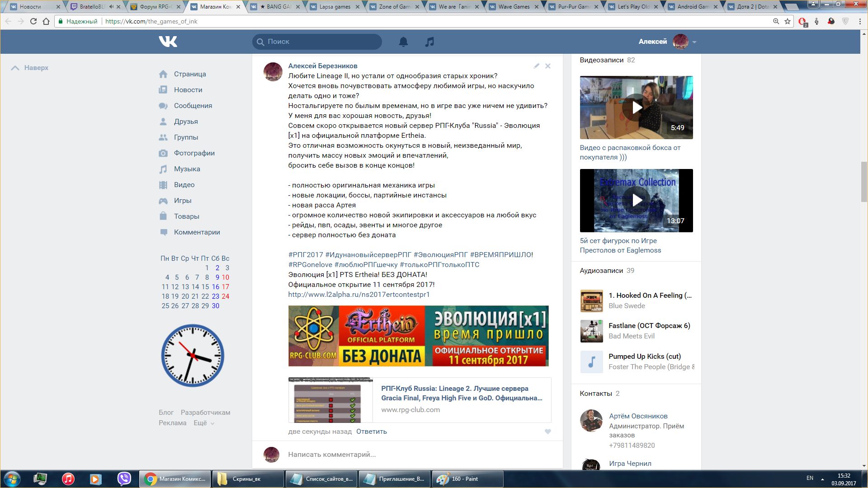Reload the page in Chrome
This screenshot has height=488, width=868.
[33, 21]
